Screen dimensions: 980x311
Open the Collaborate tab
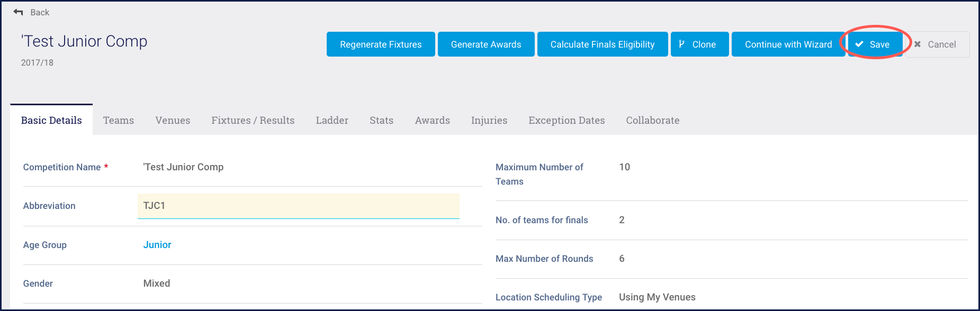pyautogui.click(x=652, y=121)
